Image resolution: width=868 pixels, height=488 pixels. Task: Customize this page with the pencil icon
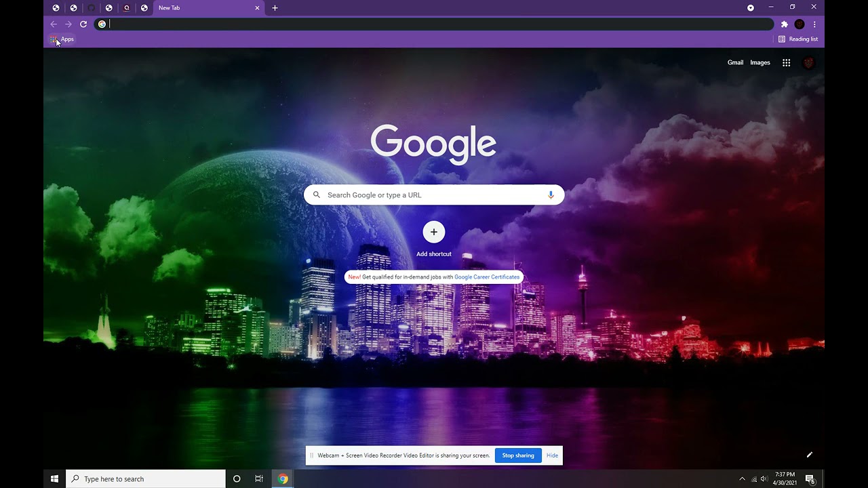(x=809, y=455)
